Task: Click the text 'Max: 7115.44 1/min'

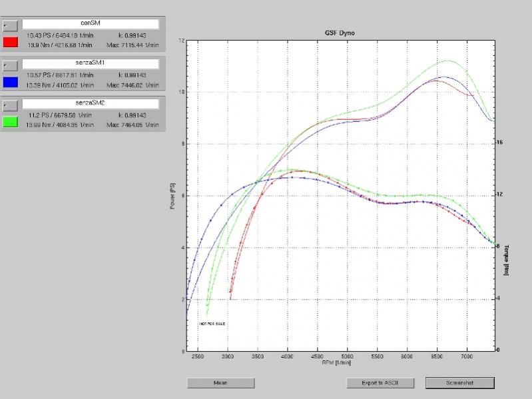Action: click(133, 45)
